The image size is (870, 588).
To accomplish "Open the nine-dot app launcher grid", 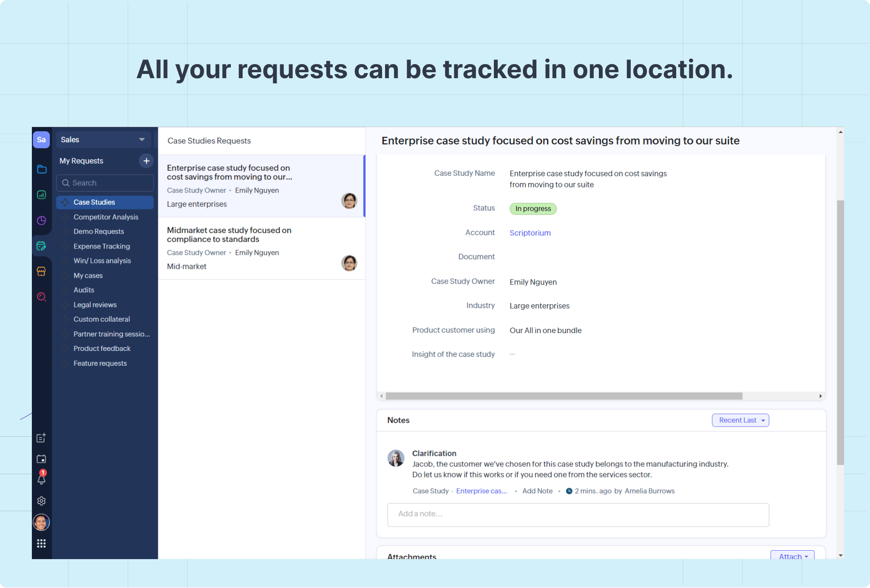I will [42, 543].
